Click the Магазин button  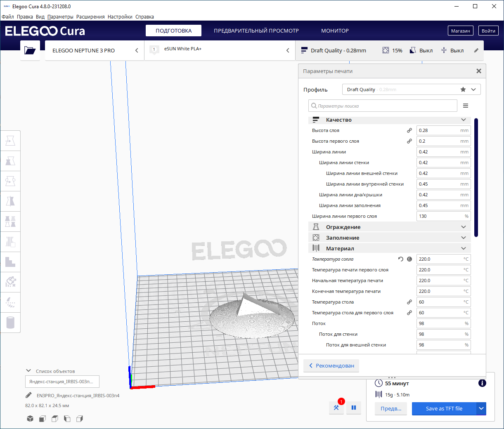click(461, 31)
